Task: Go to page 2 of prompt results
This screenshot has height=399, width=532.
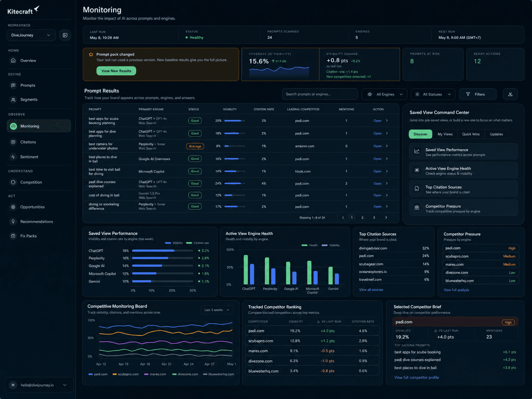Action: tap(362, 218)
